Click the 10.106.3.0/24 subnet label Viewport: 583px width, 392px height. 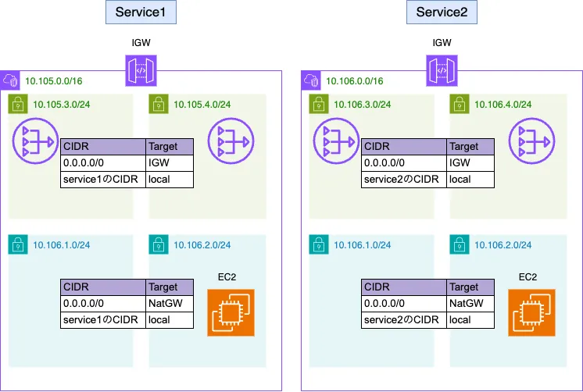point(362,105)
